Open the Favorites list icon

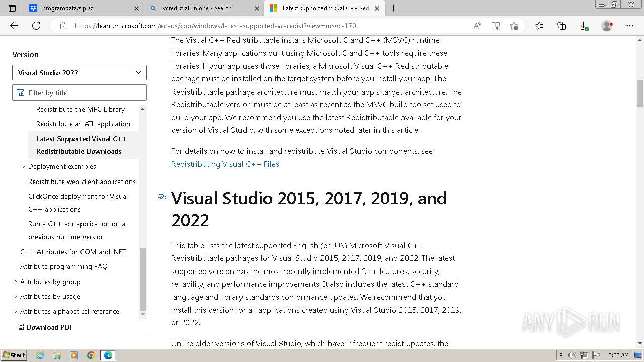pyautogui.click(x=539, y=26)
